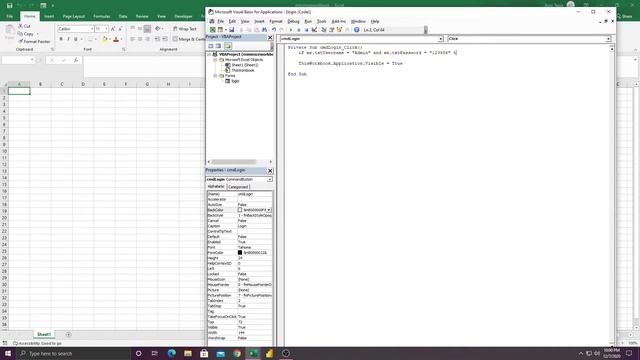Open the Excel icon on the taskbar
The height and width of the screenshot is (360, 640).
pos(253,353)
